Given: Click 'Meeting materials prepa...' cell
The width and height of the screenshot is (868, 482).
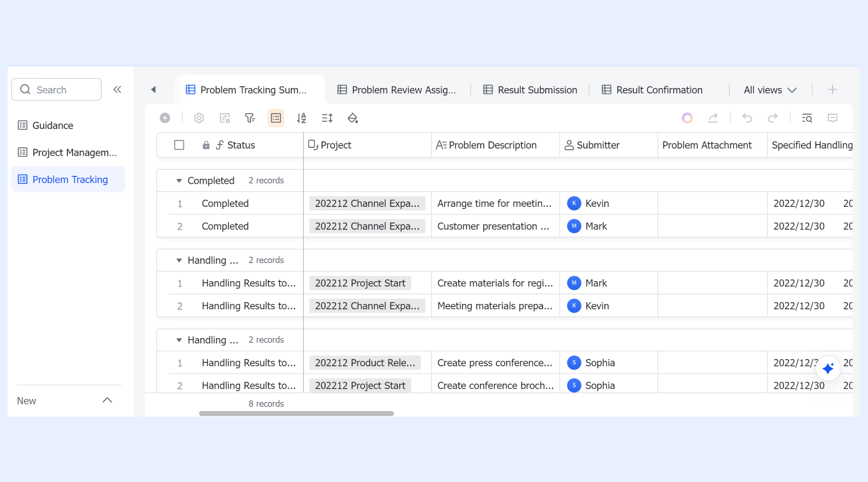Looking at the screenshot, I should click(495, 306).
